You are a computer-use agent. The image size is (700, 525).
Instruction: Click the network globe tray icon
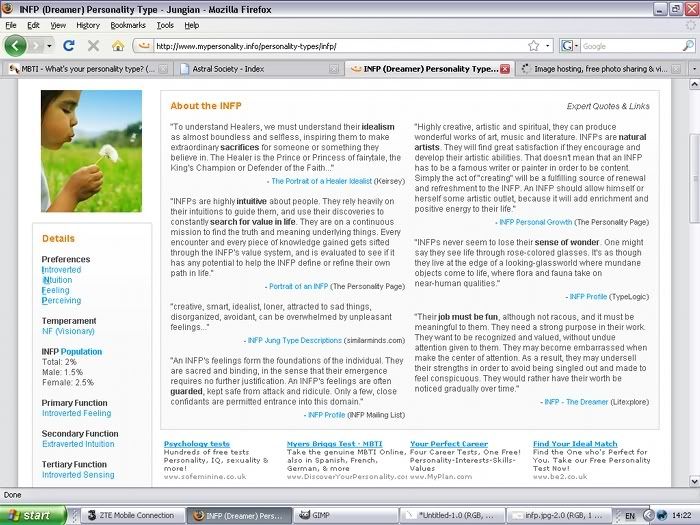[662, 515]
